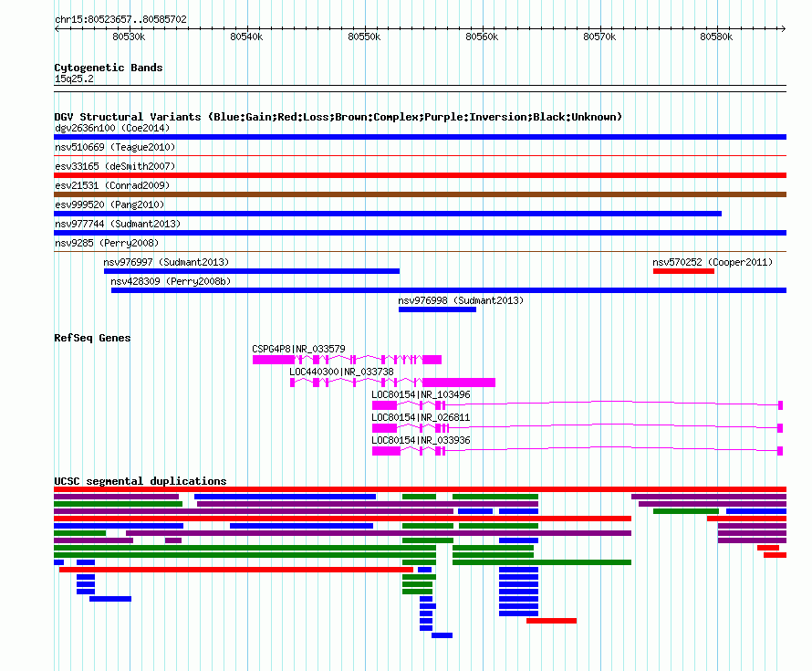Open the esv999520 (Pang2010) variant entry
Image resolution: width=812 pixels, height=671 pixels.
(109, 204)
